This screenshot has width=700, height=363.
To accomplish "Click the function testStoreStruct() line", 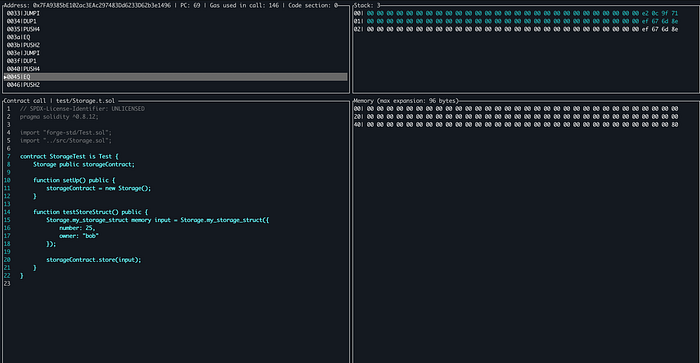I will [91, 212].
